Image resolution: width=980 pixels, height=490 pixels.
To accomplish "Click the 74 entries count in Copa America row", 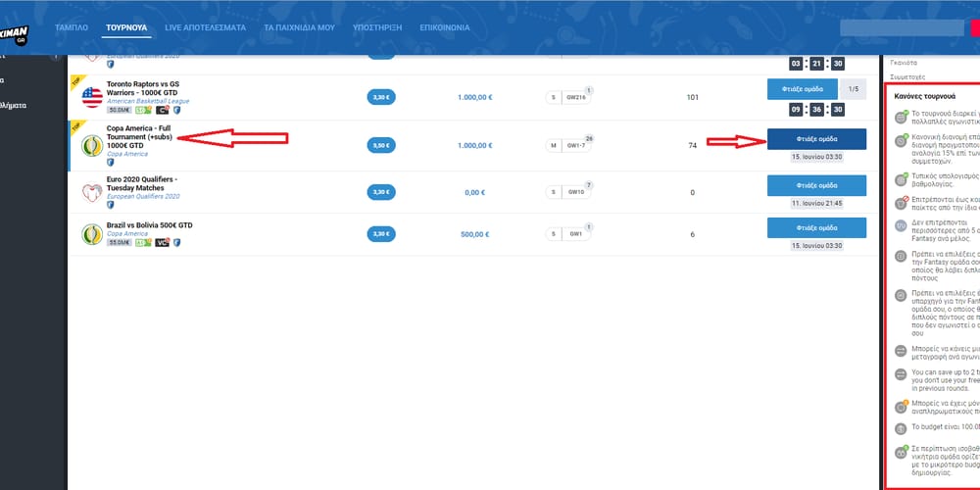I will point(693,146).
